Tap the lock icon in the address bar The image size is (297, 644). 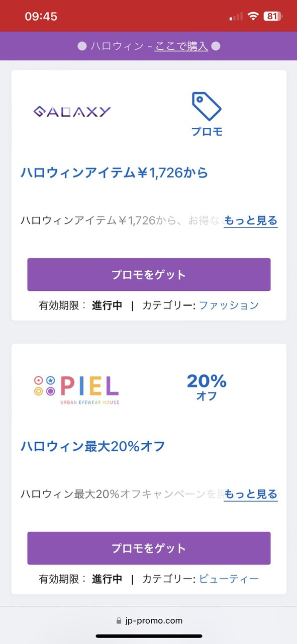pyautogui.click(x=118, y=620)
